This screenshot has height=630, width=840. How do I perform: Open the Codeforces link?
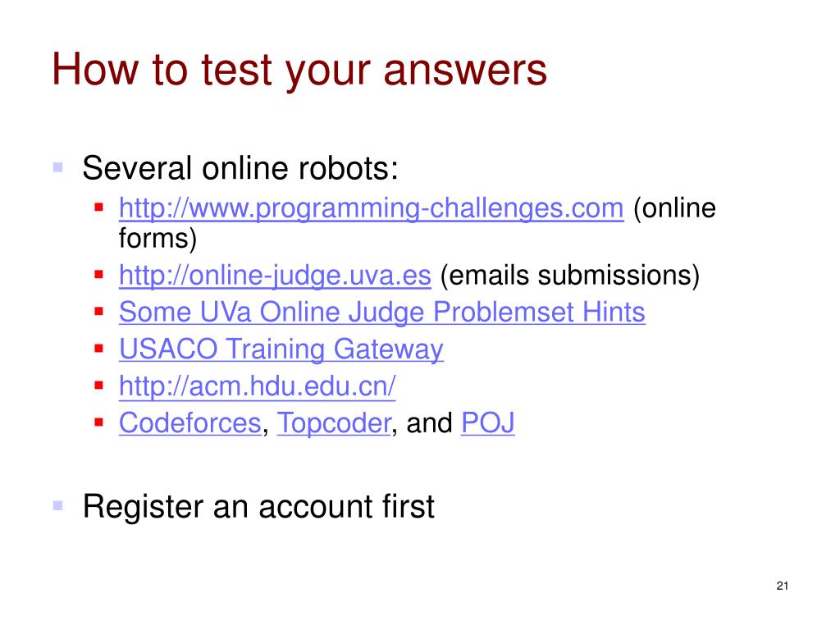189,423
